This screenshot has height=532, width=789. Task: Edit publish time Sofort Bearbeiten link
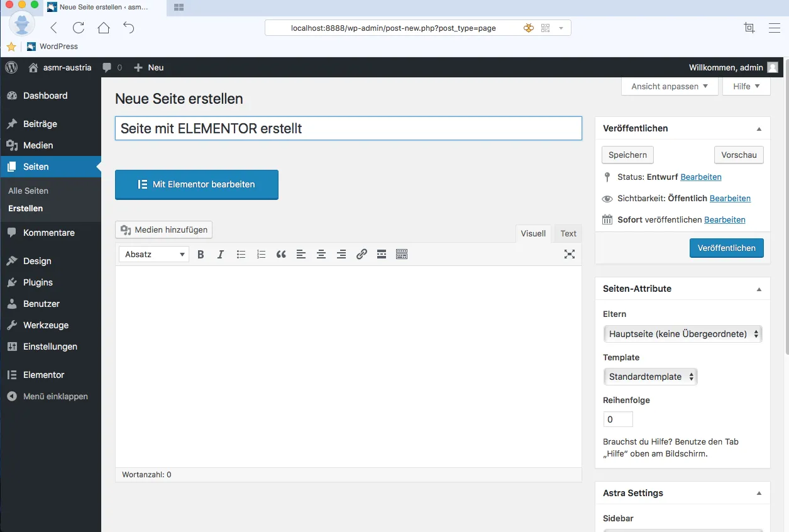pyautogui.click(x=725, y=219)
